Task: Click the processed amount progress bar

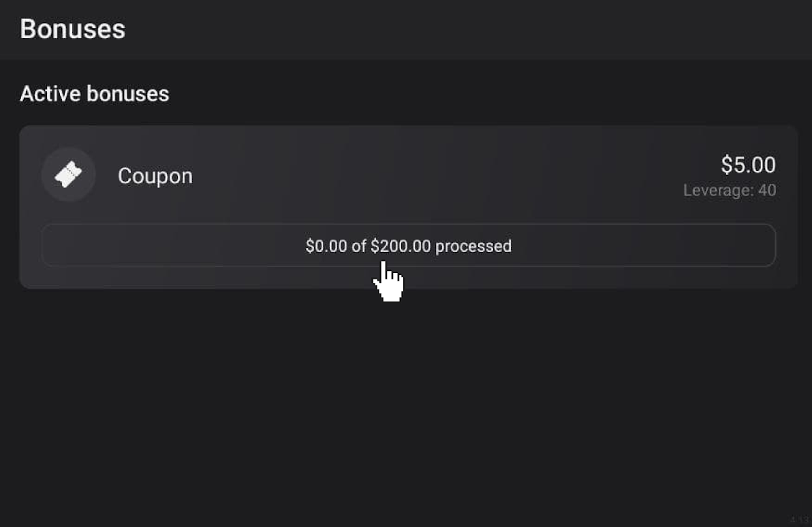Action: 409,245
